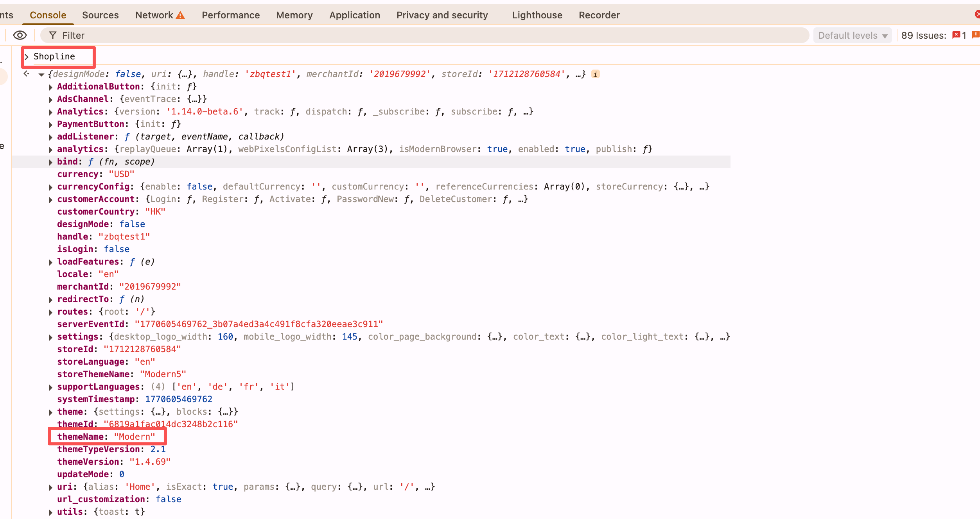This screenshot has height=519, width=980.
Task: Switch to the Sources tab
Action: coord(101,15)
